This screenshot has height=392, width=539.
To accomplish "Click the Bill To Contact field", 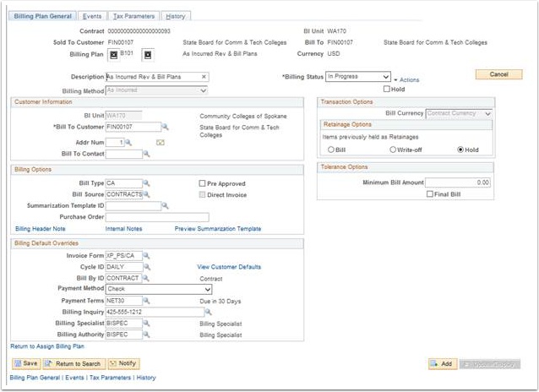I will click(x=124, y=154).
